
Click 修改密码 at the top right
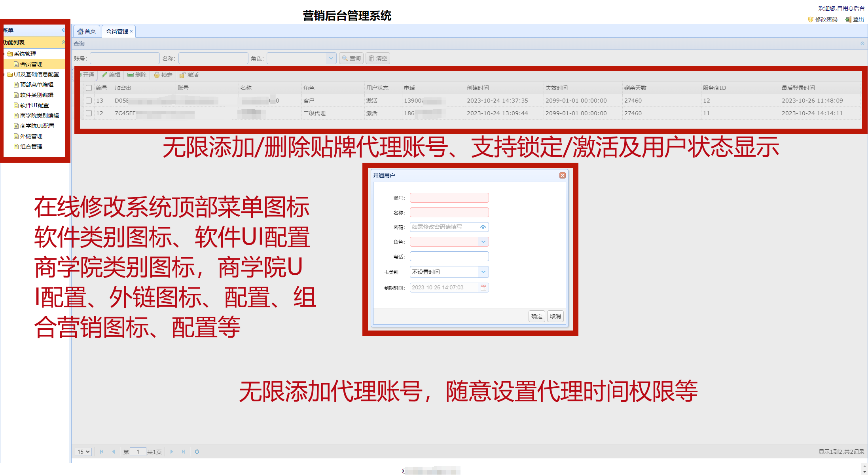tap(826, 19)
